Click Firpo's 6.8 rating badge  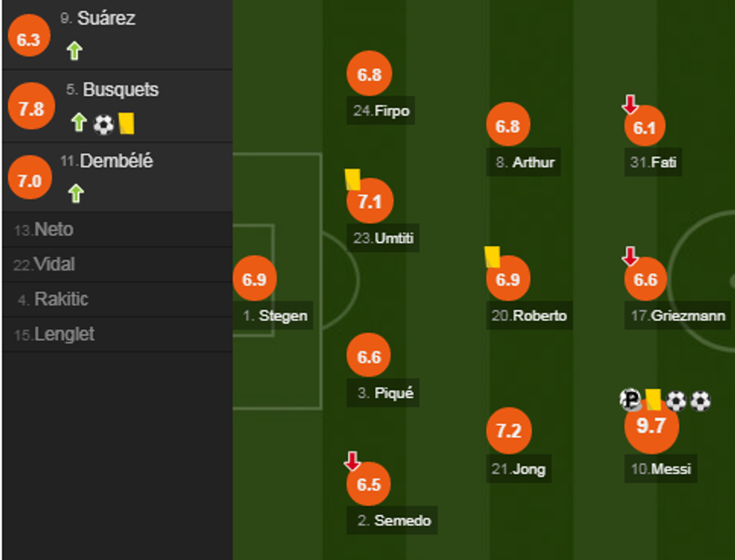369,75
